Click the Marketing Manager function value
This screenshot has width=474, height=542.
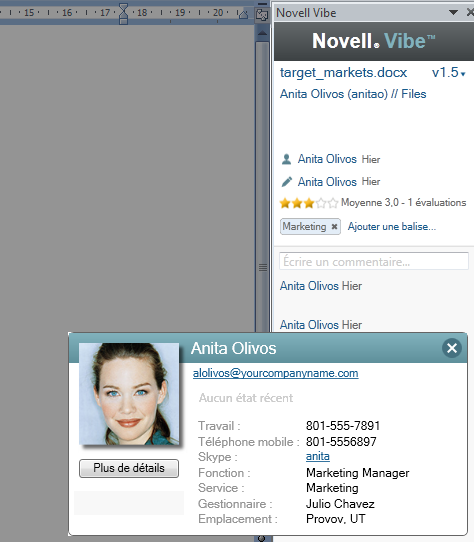tap(357, 473)
